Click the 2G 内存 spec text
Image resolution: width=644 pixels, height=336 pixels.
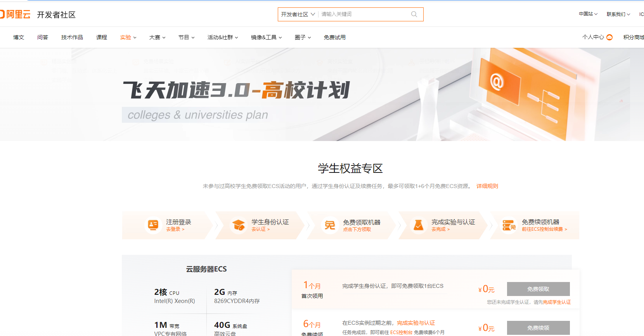[225, 292]
